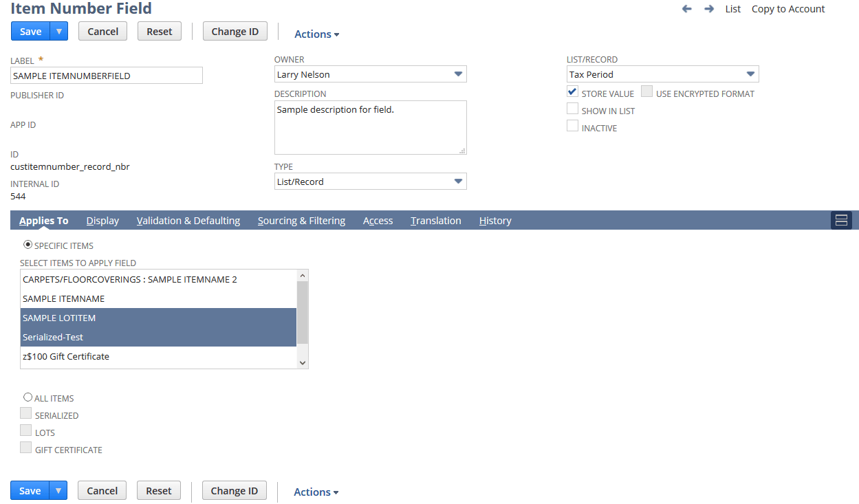Uncheck Store Value checkbox
Image resolution: width=859 pixels, height=504 pixels.
point(572,91)
